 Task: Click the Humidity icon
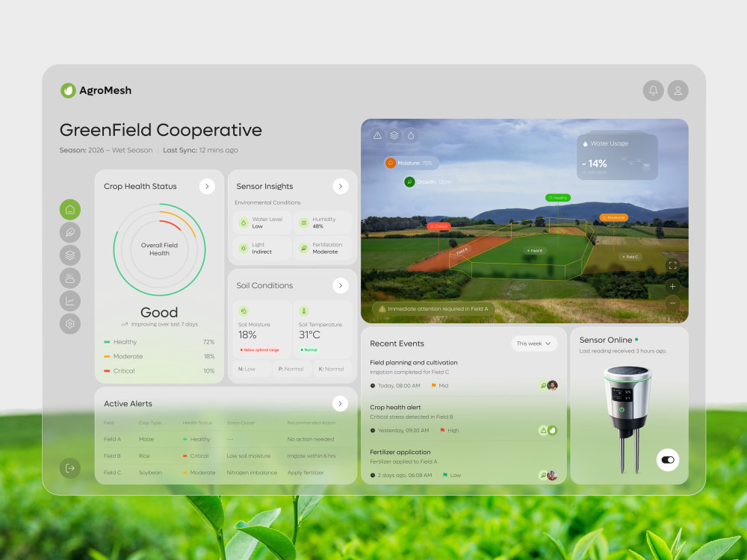coord(304,223)
